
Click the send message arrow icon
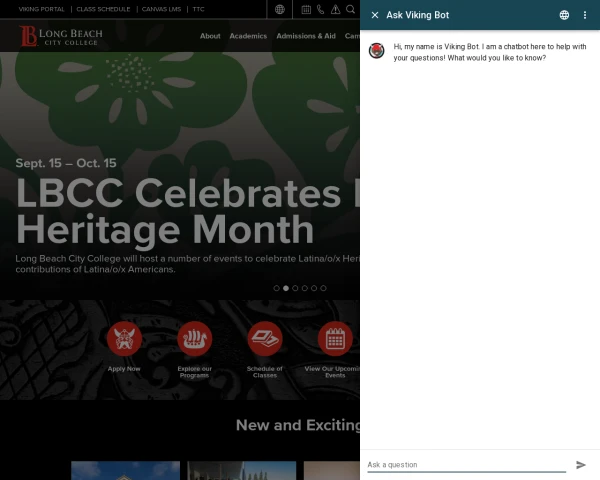tap(581, 465)
